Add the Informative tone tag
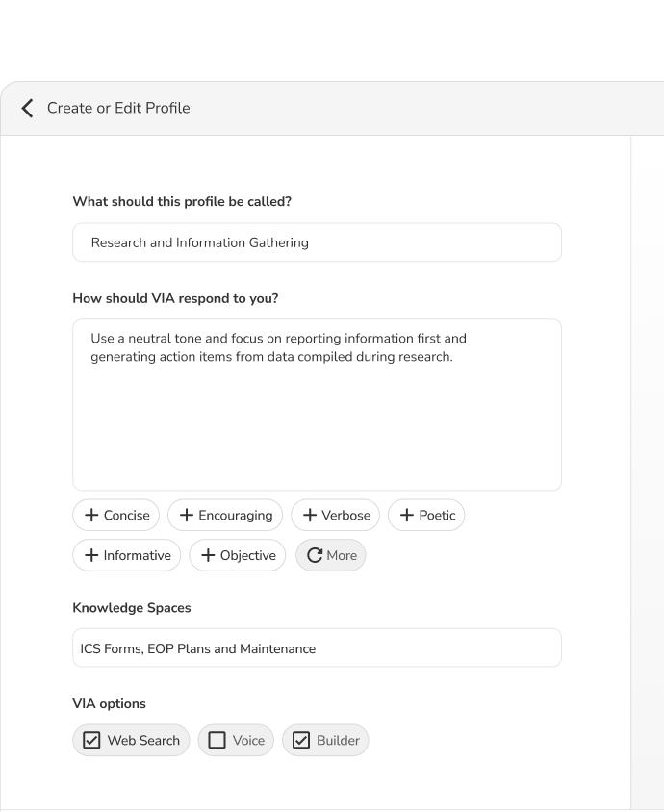The image size is (664, 812). coord(126,556)
